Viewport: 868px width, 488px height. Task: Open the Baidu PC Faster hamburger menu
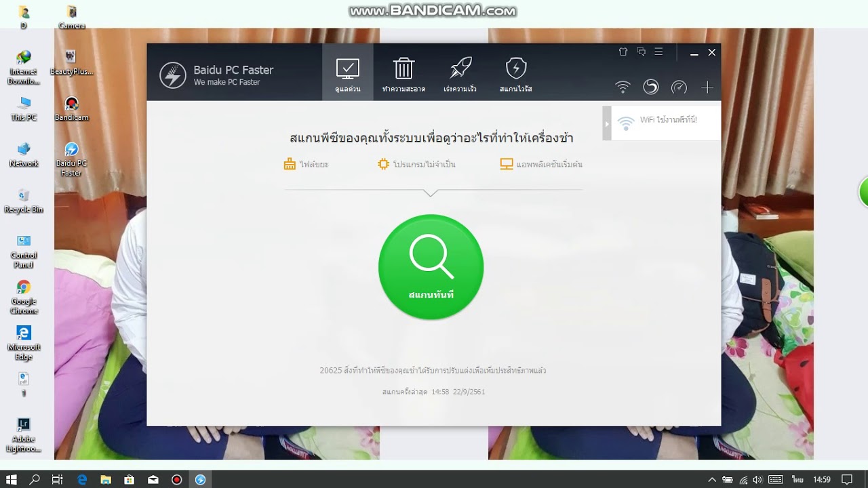(658, 52)
